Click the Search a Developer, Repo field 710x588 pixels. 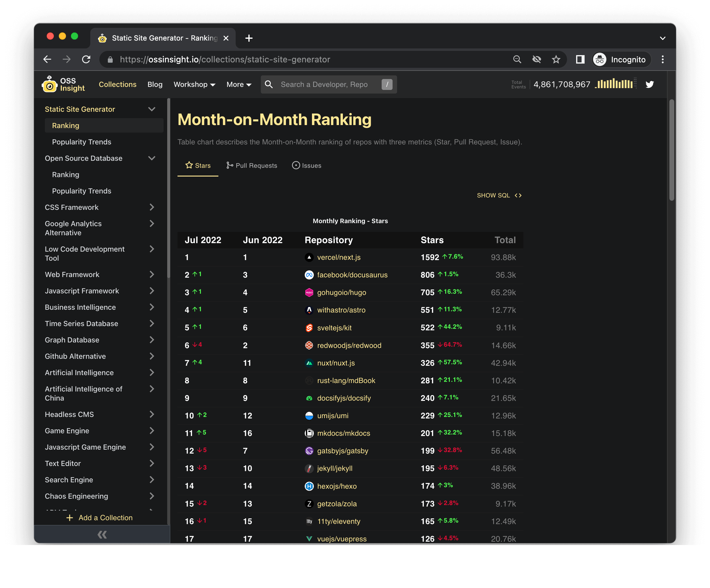click(x=329, y=84)
